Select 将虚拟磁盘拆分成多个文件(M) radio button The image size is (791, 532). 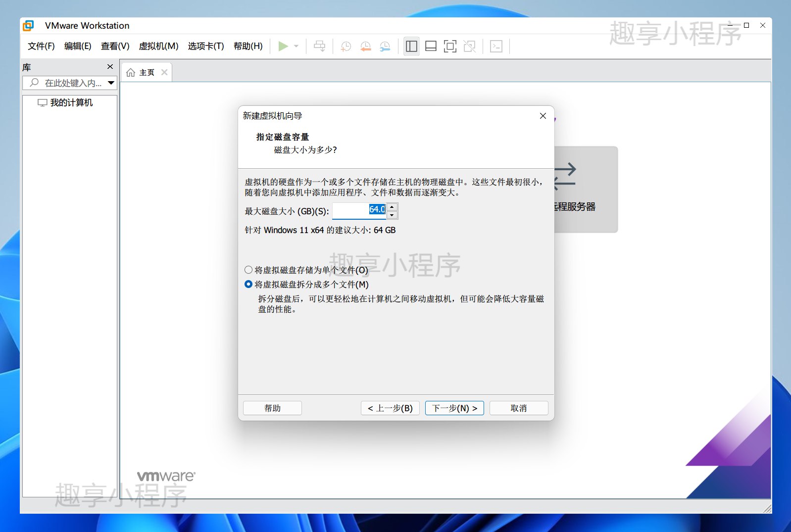pyautogui.click(x=248, y=284)
